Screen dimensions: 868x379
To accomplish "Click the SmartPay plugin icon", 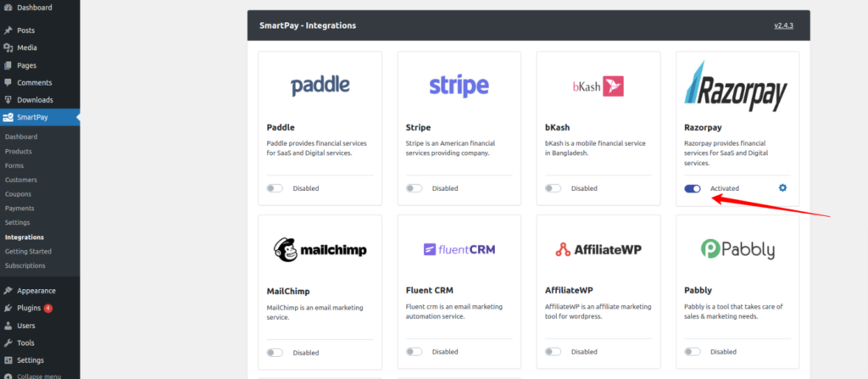I will tap(8, 118).
